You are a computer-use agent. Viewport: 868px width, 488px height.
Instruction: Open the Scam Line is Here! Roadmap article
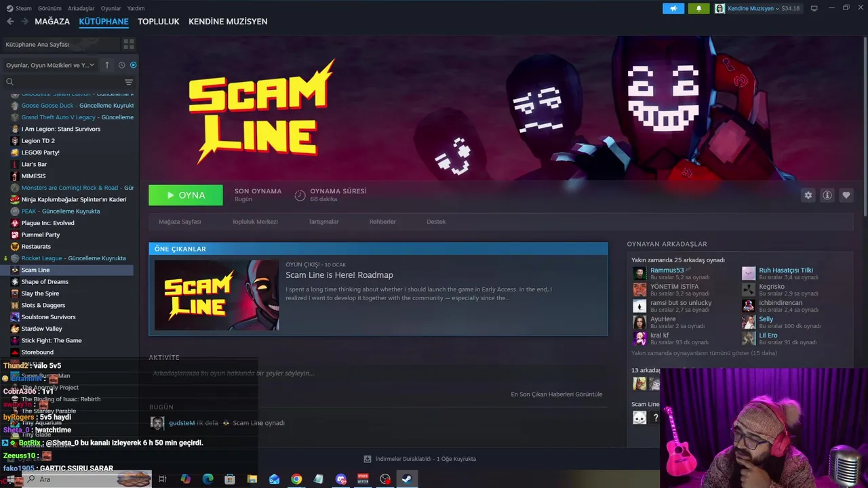[x=339, y=275]
